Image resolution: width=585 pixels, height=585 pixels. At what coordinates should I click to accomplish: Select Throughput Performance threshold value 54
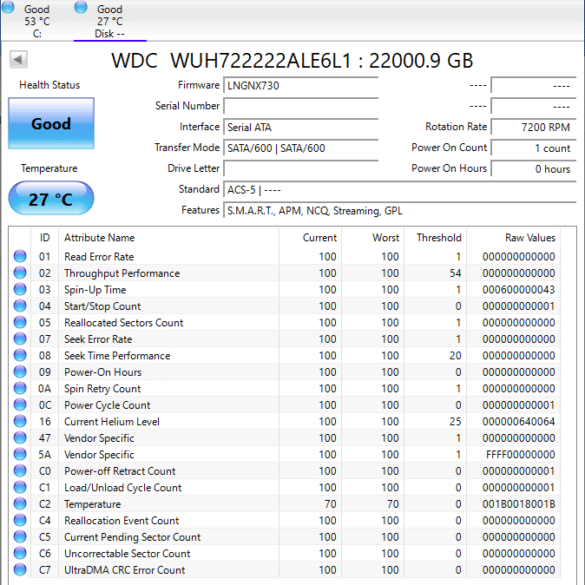tap(455, 273)
